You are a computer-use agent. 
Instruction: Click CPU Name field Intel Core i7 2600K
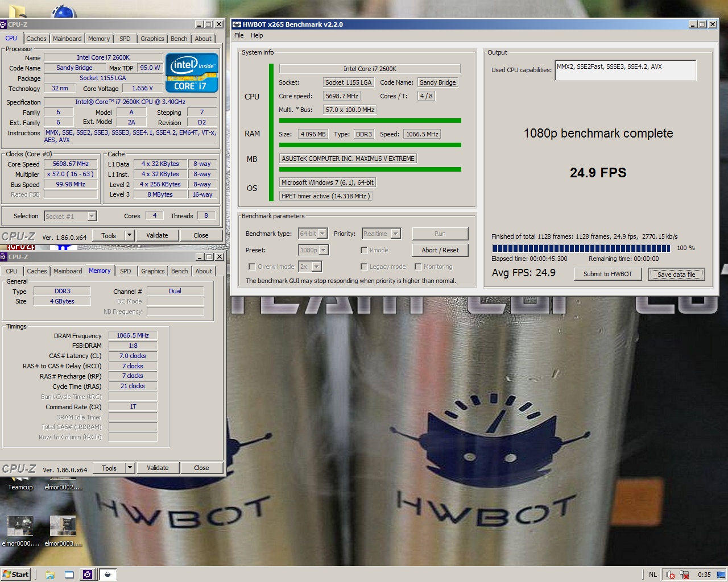104,57
